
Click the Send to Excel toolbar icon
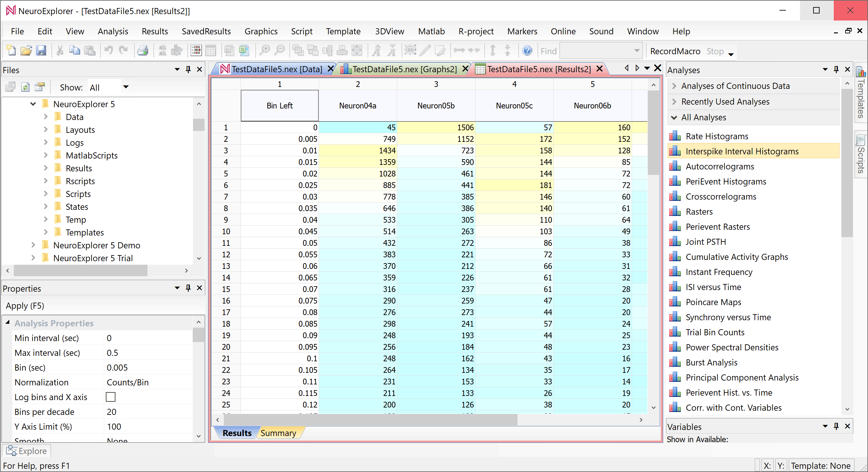(x=244, y=51)
